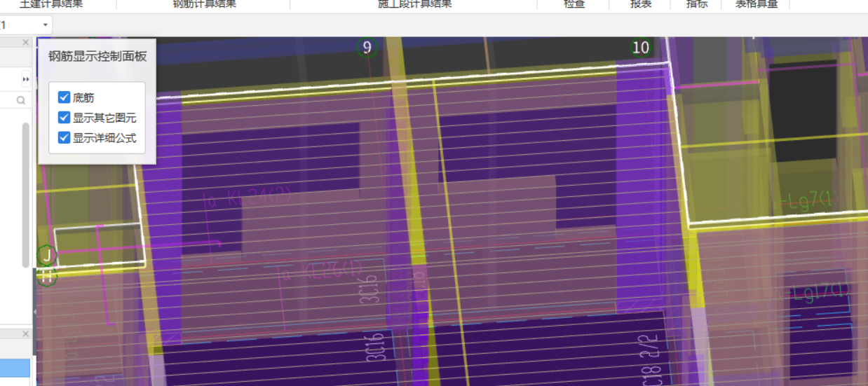The image size is (868, 386).
Task: Select axis bubble J
Action: (46, 255)
